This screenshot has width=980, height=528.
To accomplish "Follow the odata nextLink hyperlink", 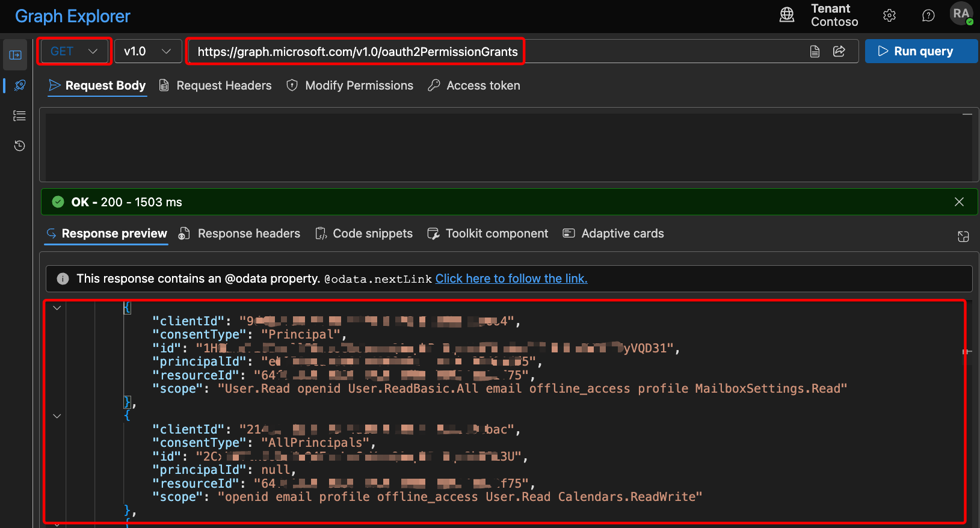I will tap(511, 278).
